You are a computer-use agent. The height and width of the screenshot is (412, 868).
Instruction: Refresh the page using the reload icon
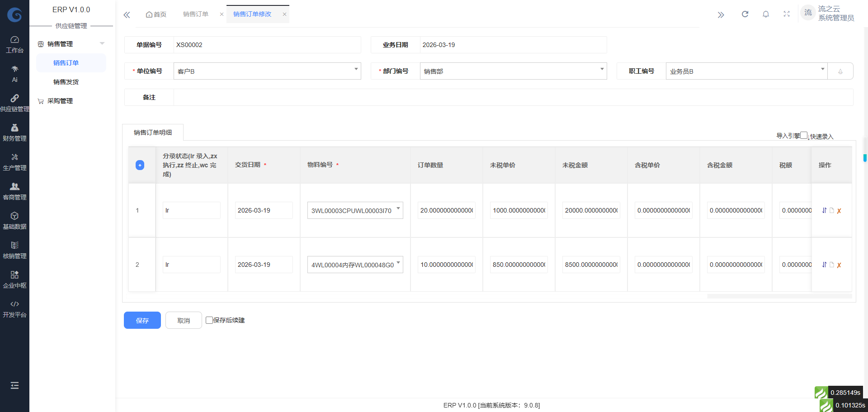pyautogui.click(x=745, y=14)
